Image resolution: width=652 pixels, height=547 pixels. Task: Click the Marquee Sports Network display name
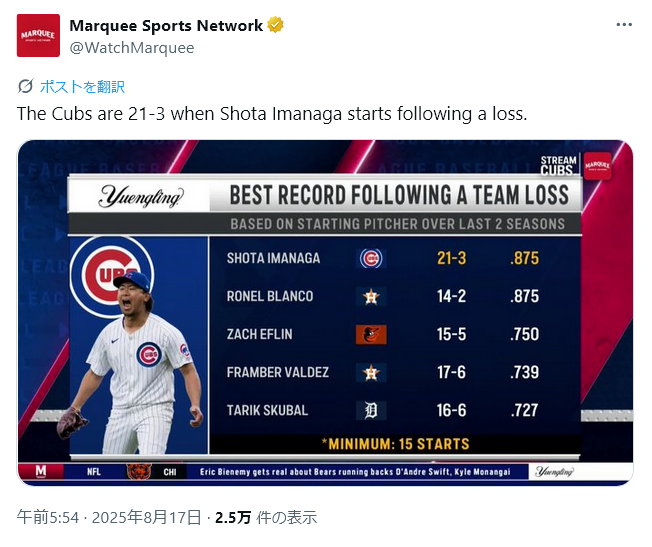click(x=166, y=25)
